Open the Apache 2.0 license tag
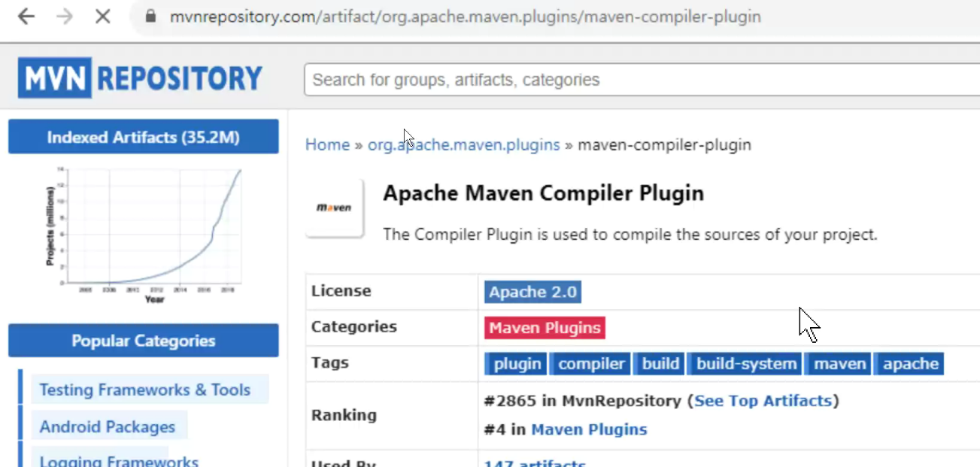 532,292
